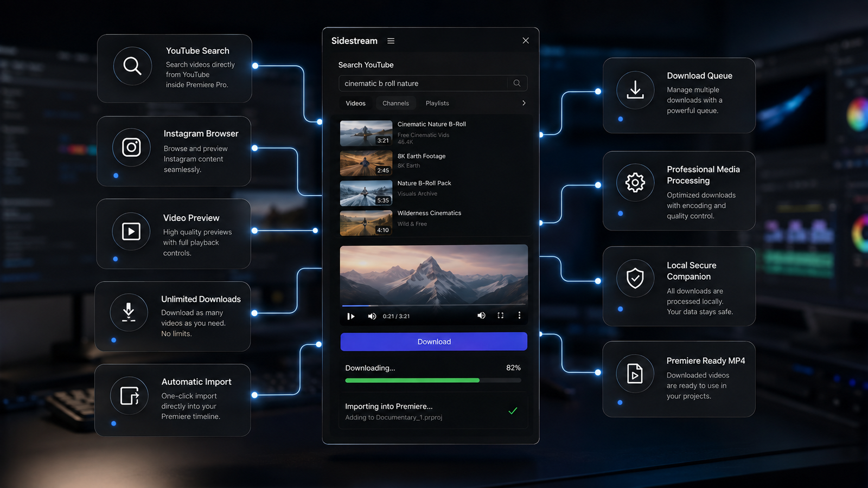Click the 0:21 / 3:21 playback time
Viewport: 868px width, 488px height.
(x=396, y=316)
